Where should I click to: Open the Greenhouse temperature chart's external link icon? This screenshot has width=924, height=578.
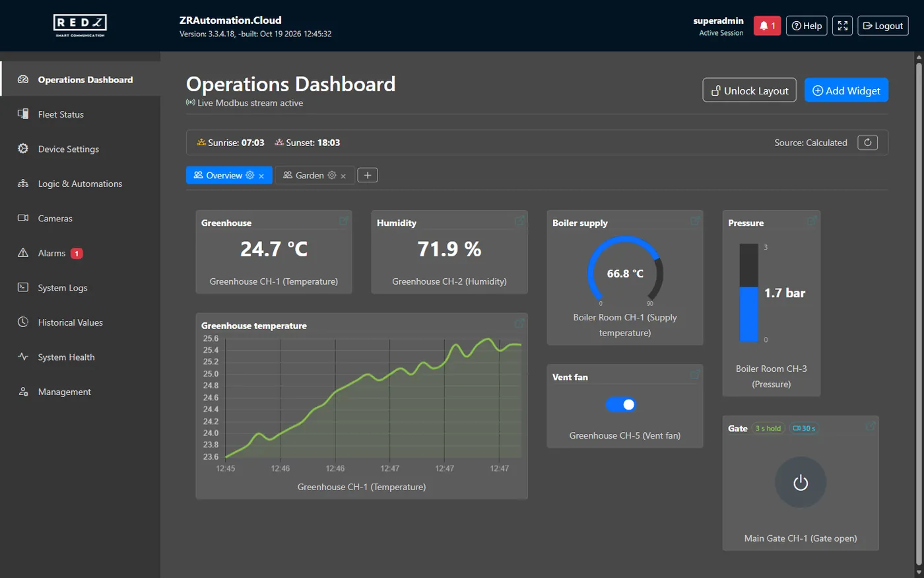[x=519, y=323]
